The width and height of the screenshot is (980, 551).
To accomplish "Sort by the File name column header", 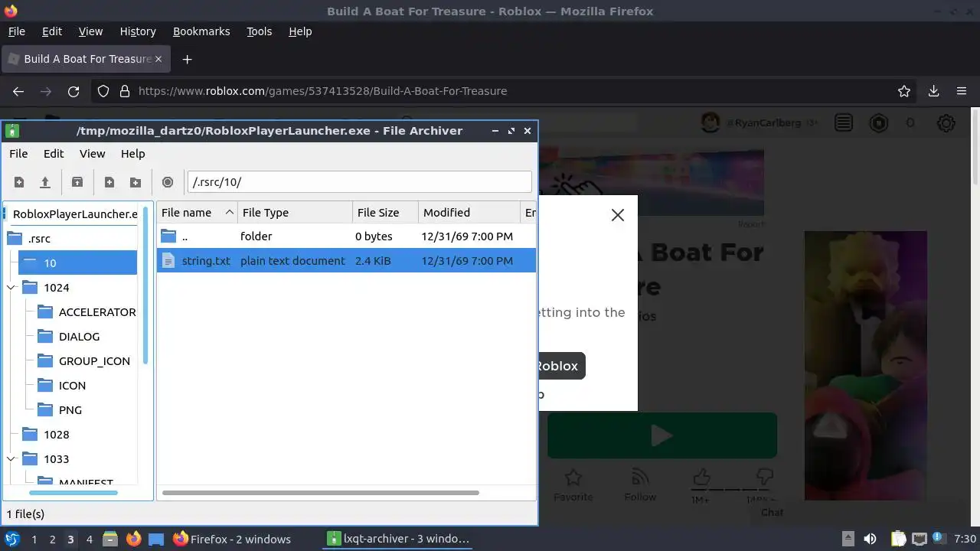I will pyautogui.click(x=197, y=213).
